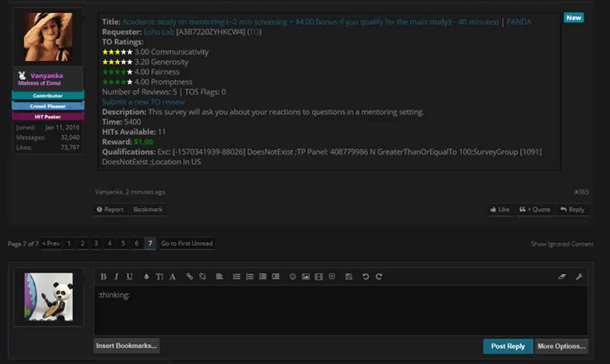This screenshot has height=364, width=610.
Task: Open Echo Lab requester link
Action: [x=159, y=32]
